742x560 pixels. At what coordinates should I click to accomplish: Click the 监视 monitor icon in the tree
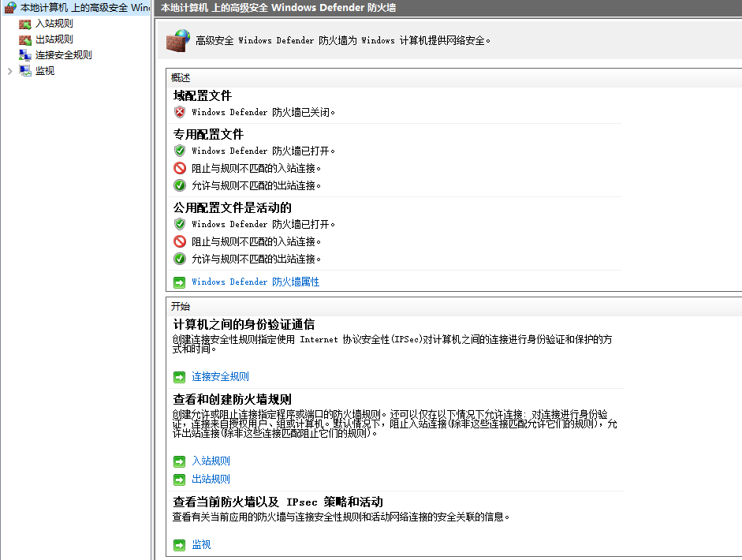pyautogui.click(x=25, y=70)
